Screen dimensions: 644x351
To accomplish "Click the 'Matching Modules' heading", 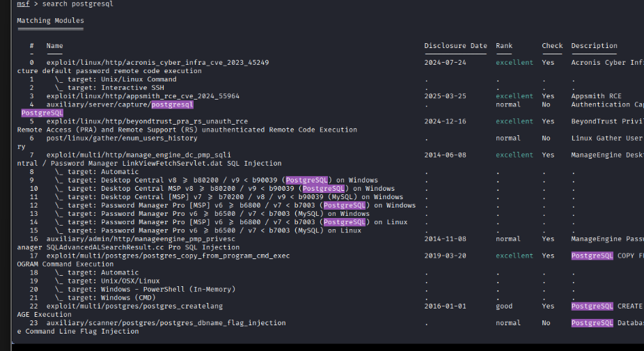I will pos(51,21).
